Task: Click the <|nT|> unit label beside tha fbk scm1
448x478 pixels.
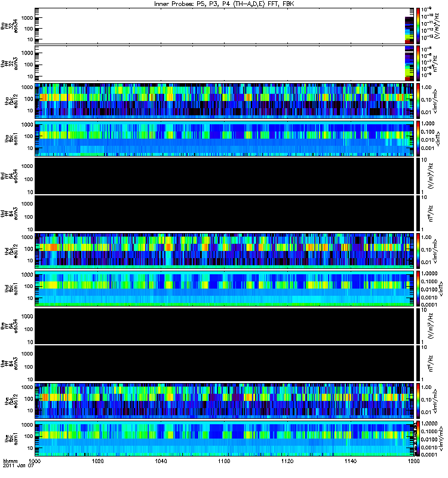Action: [438, 139]
